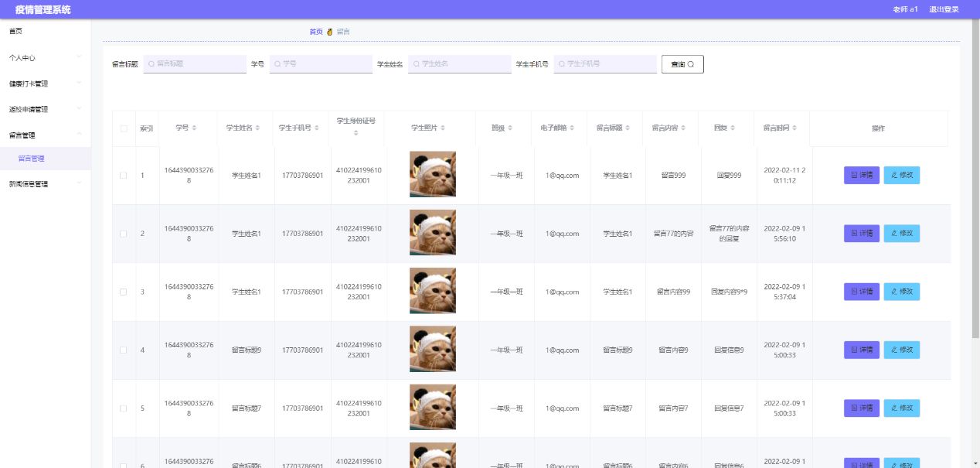Image resolution: width=980 pixels, height=468 pixels.
Task: Focus the 学生姓名 search input
Action: click(x=460, y=63)
